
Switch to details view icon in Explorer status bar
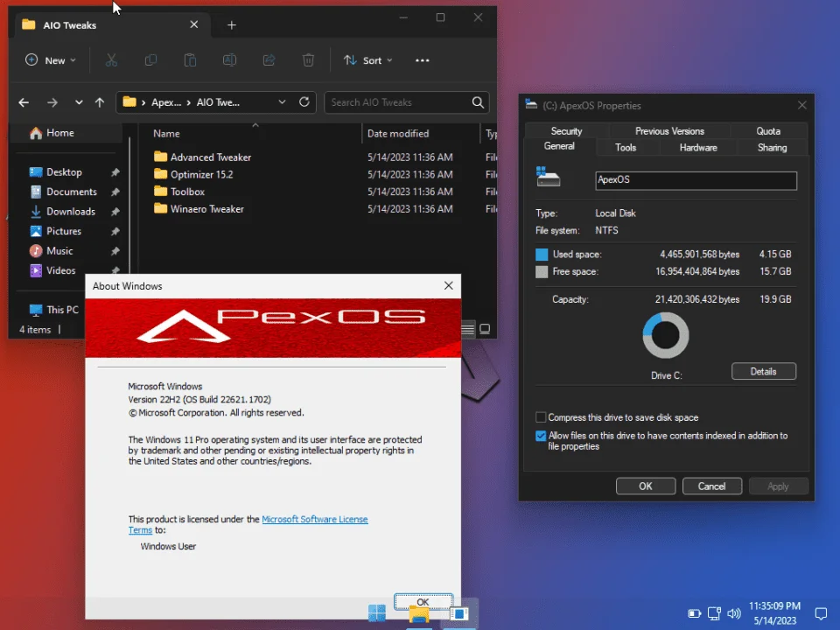[467, 329]
